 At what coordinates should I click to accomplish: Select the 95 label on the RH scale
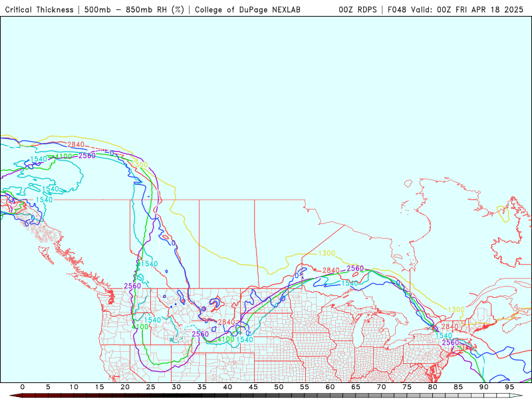509,387
